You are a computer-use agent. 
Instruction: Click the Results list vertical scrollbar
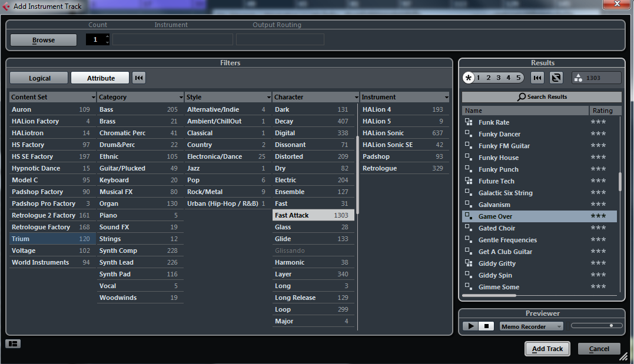pos(619,182)
